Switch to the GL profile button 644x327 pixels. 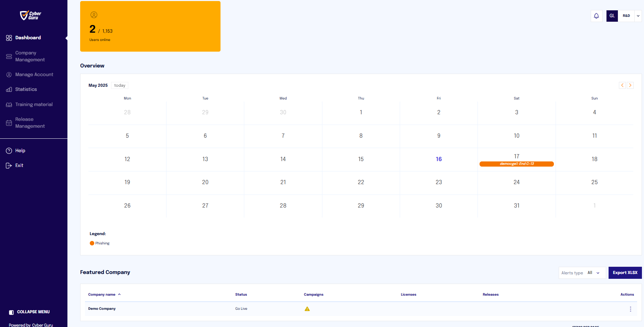[x=612, y=16]
